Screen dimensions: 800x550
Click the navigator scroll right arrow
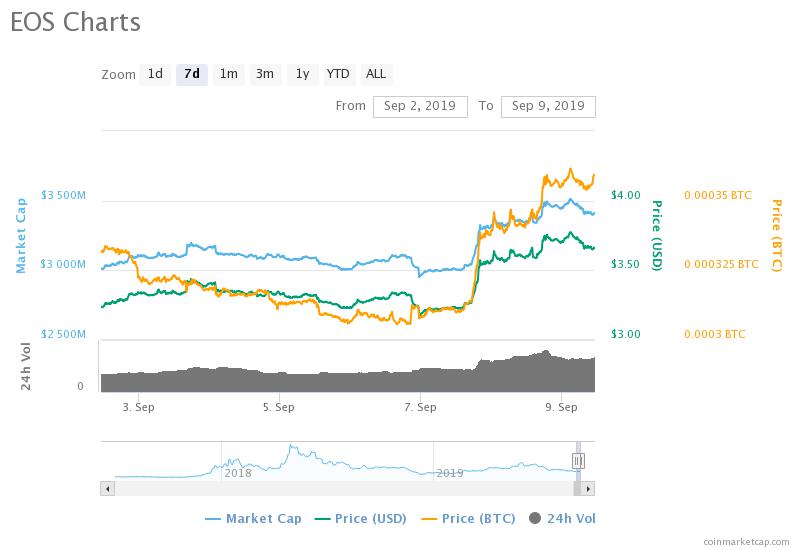tap(588, 489)
